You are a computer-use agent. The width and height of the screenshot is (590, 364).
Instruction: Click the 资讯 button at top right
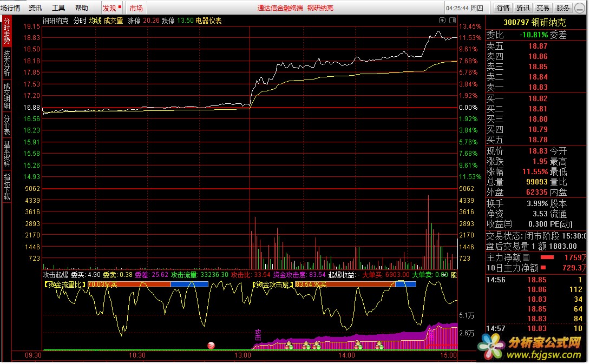point(523,8)
